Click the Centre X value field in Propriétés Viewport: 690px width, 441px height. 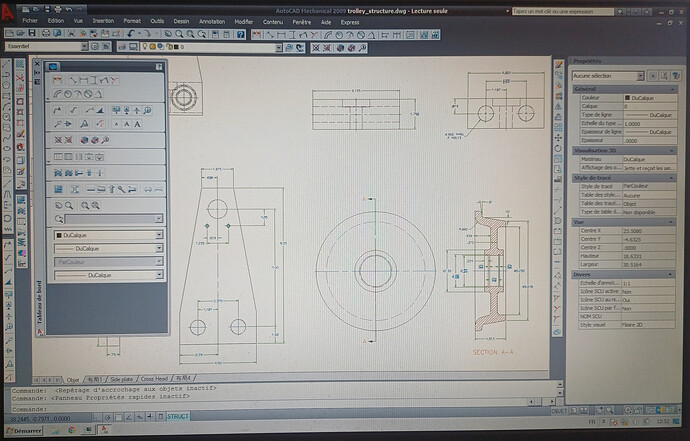pos(649,231)
